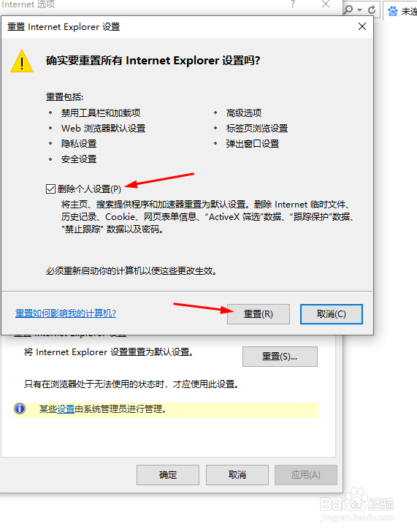Click the search magnifier icon in address bar
The height and width of the screenshot is (532, 417).
[348, 9]
